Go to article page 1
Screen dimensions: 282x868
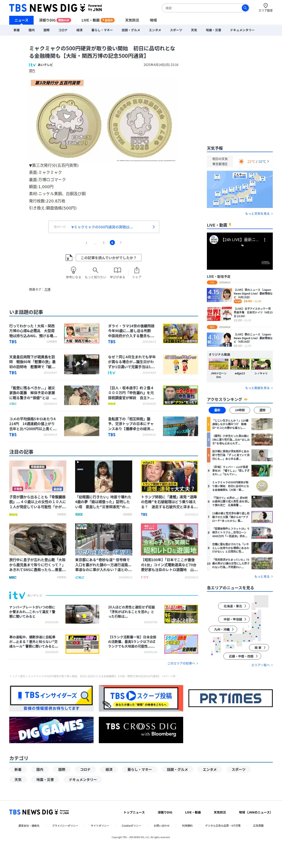(x=87, y=243)
